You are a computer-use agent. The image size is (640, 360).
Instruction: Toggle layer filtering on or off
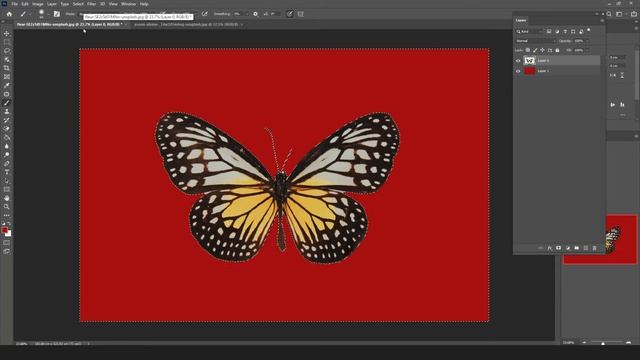(x=589, y=31)
